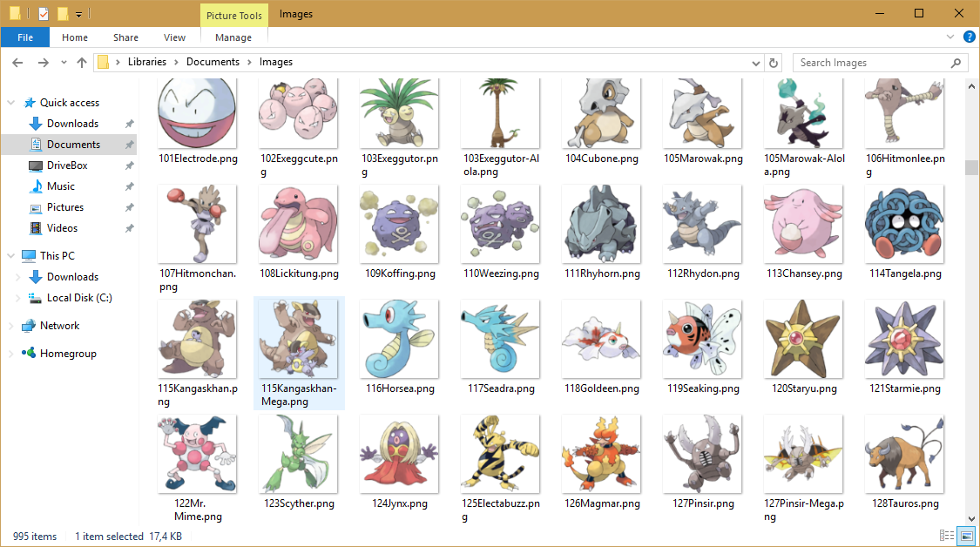Open recent locations dropdown arrow
The height and width of the screenshot is (547, 980).
pos(64,63)
